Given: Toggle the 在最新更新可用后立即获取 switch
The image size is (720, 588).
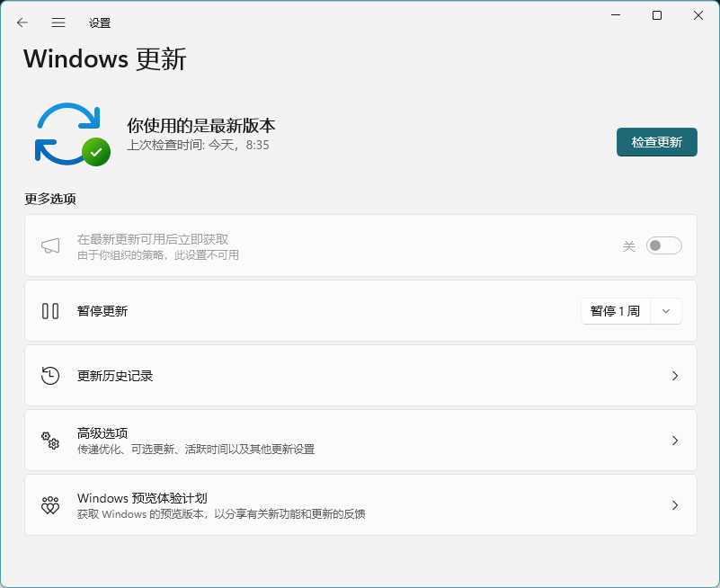Looking at the screenshot, I should [663, 245].
